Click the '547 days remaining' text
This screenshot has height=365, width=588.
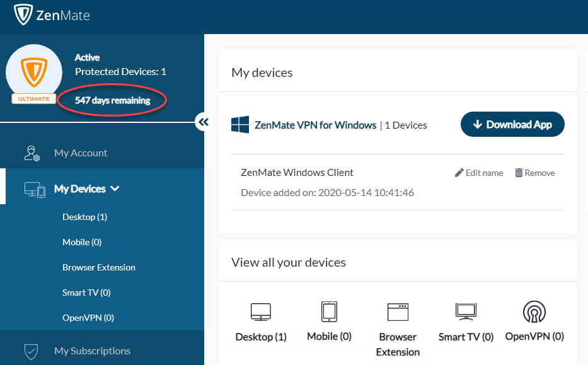pyautogui.click(x=113, y=100)
